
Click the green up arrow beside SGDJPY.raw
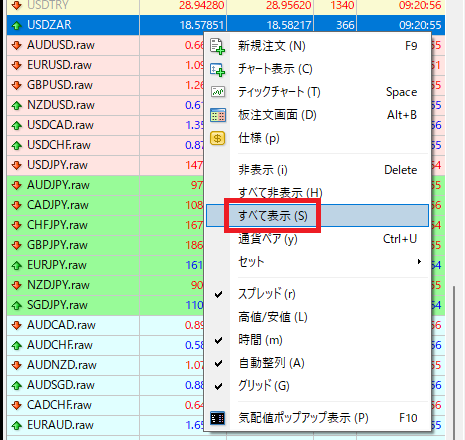coord(17,305)
